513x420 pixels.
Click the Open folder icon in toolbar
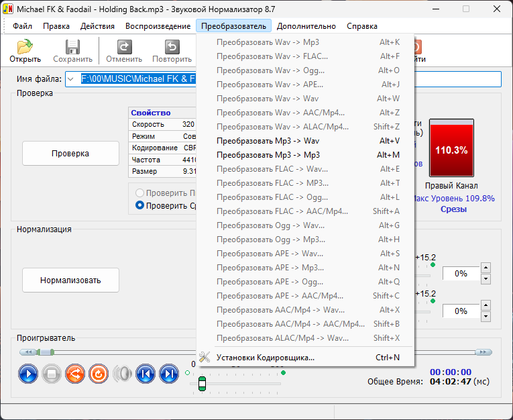25,46
